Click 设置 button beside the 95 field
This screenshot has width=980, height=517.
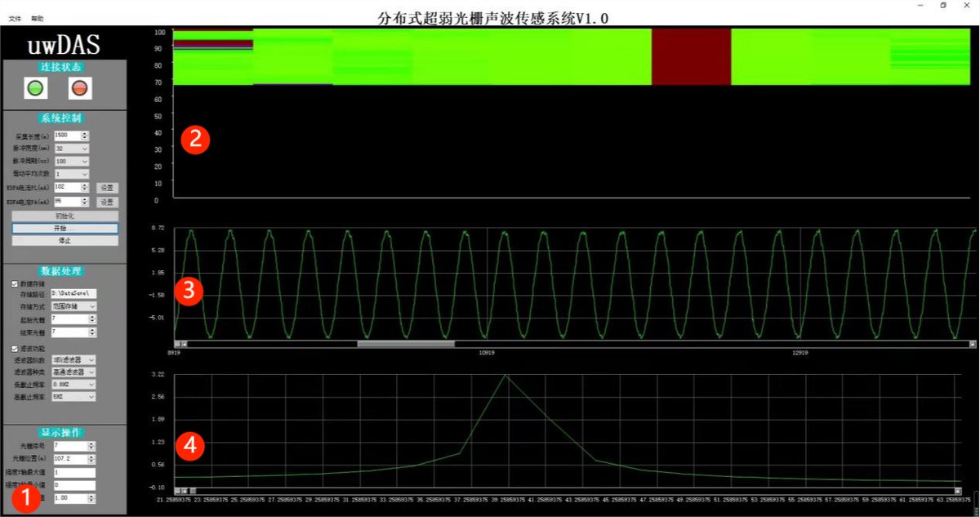(x=108, y=202)
